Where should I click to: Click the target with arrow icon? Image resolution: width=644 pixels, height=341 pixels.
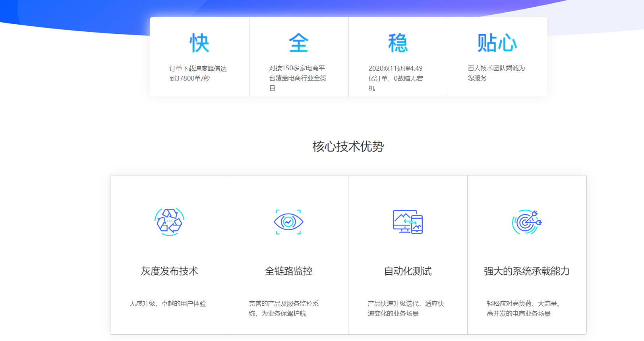coord(527,222)
